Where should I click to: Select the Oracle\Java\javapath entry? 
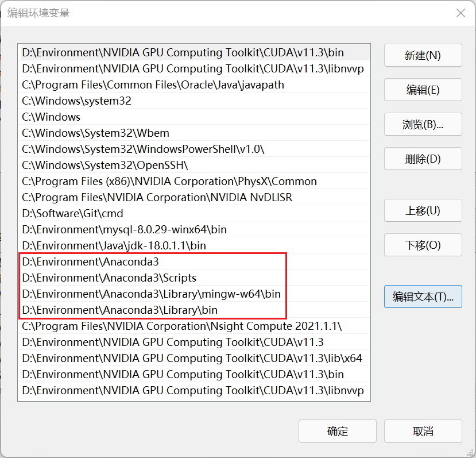click(x=194, y=85)
